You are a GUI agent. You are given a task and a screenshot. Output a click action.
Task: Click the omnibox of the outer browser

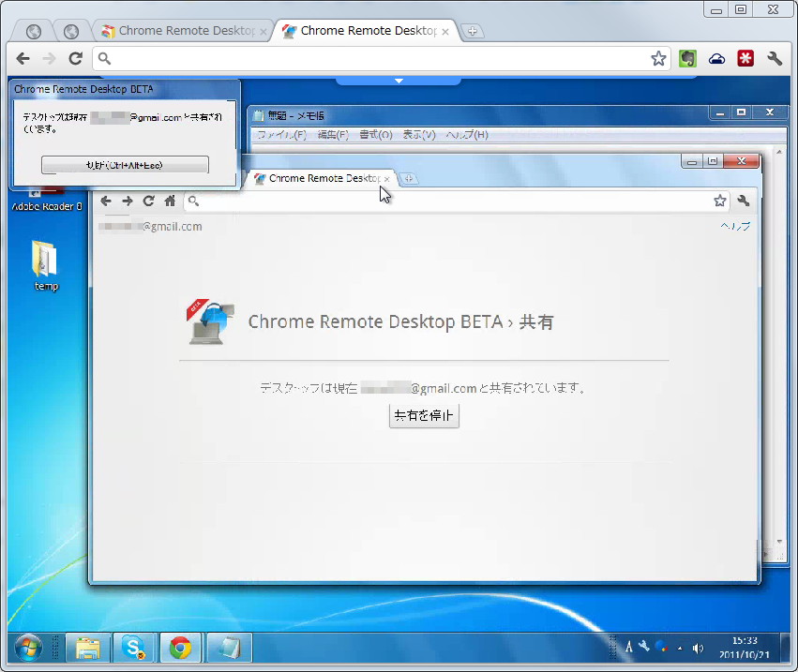tap(375, 58)
